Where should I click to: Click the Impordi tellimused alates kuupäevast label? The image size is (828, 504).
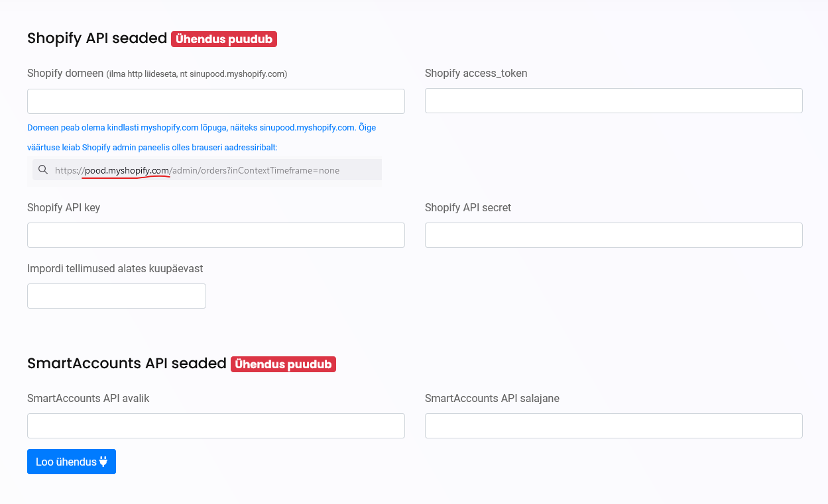click(115, 269)
